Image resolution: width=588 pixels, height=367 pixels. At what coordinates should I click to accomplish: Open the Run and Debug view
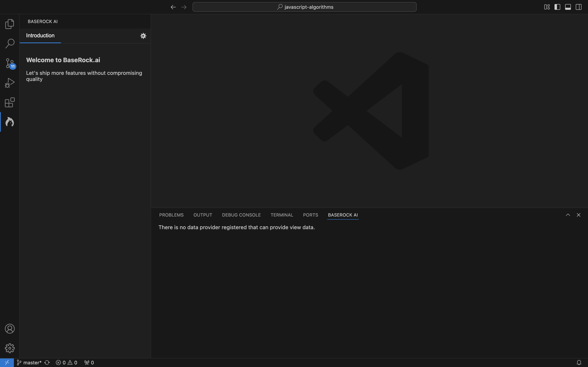pos(10,83)
